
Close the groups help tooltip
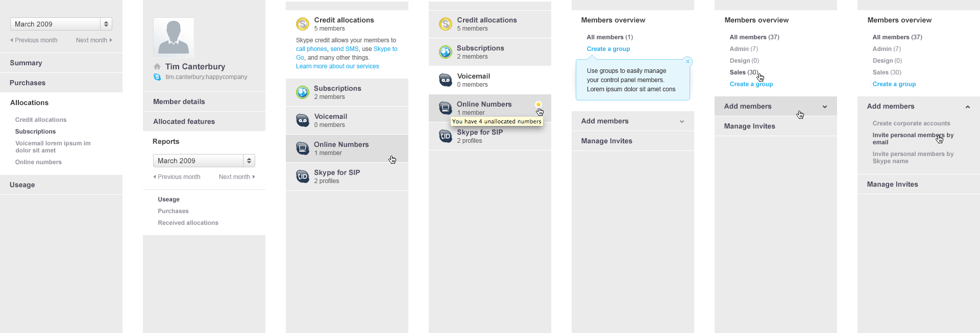(x=688, y=62)
